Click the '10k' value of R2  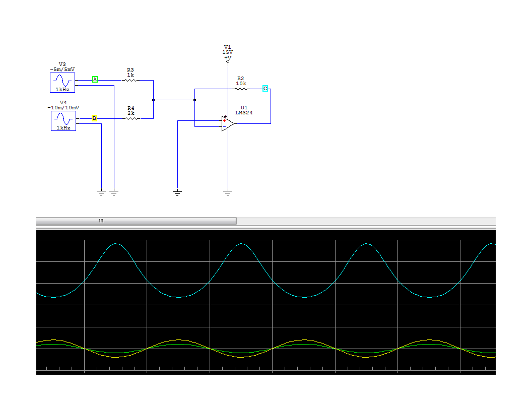pyautogui.click(x=241, y=84)
